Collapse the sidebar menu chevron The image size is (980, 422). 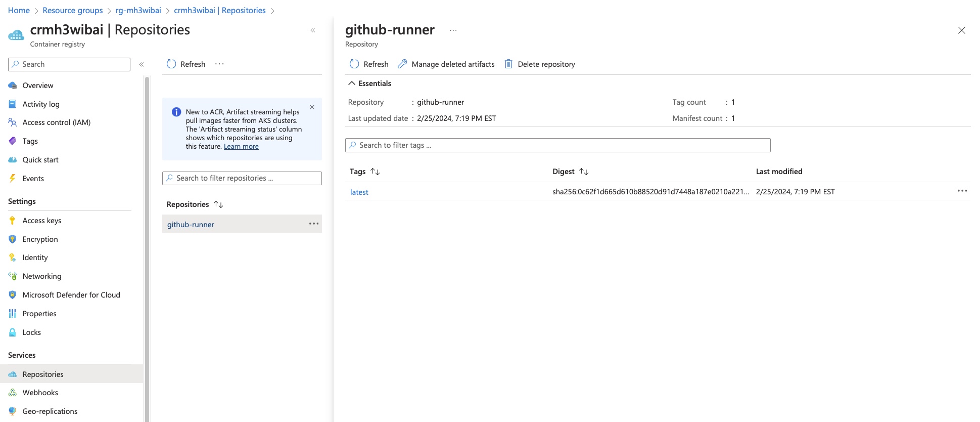(x=142, y=64)
